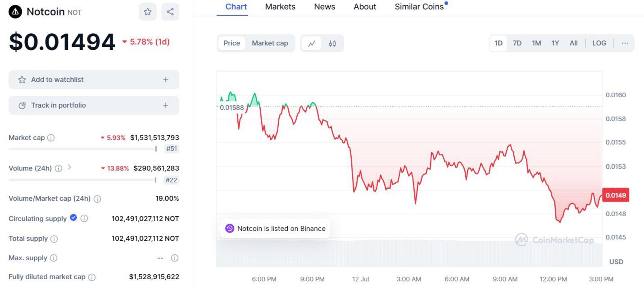Open the three-dots more chart options
The image size is (644, 289).
pos(625,43)
